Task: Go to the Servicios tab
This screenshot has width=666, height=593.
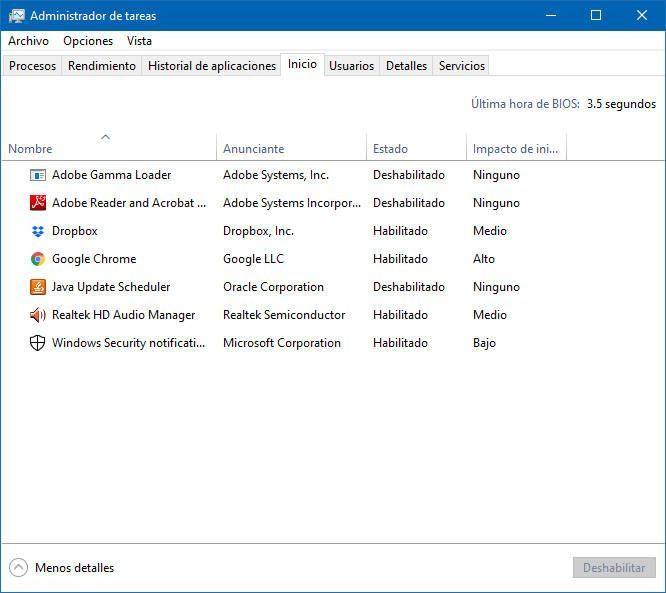Action: [x=462, y=66]
